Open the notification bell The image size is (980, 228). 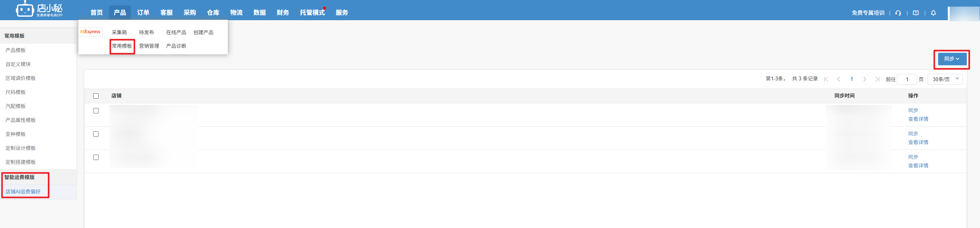(x=933, y=13)
